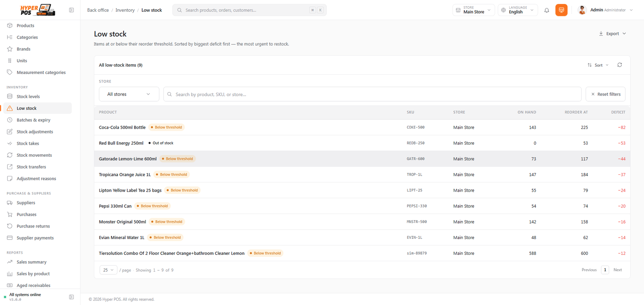Viewport: 644px width, 305px height.
Task: Click the Batches & expiry clock icon
Action: (x=10, y=120)
